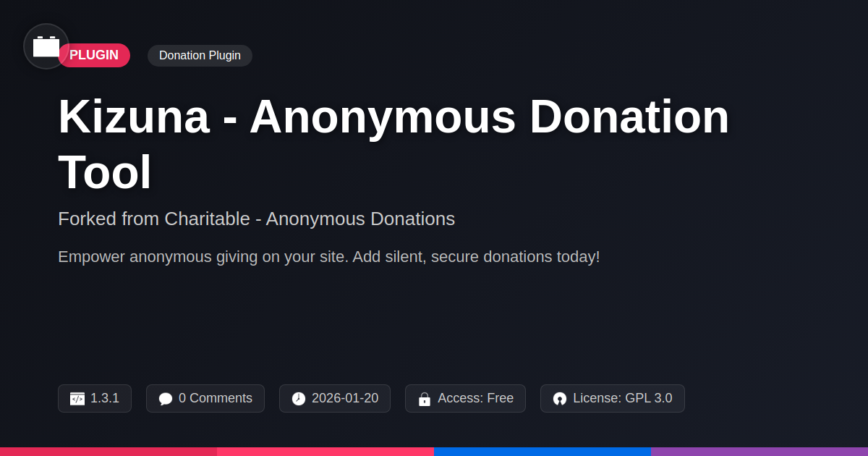Viewport: 868px width, 456px height.
Task: Click the license icon beside GPL 3.0
Action: coord(560,399)
